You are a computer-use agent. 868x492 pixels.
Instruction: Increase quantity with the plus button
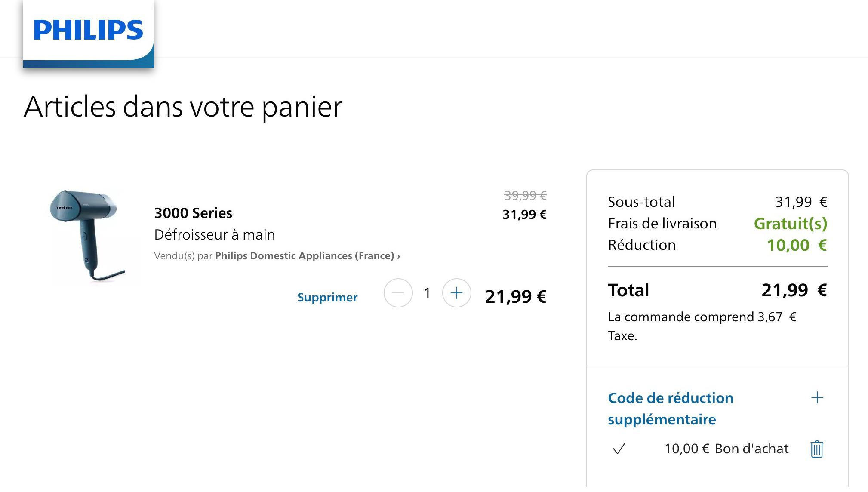[456, 293]
